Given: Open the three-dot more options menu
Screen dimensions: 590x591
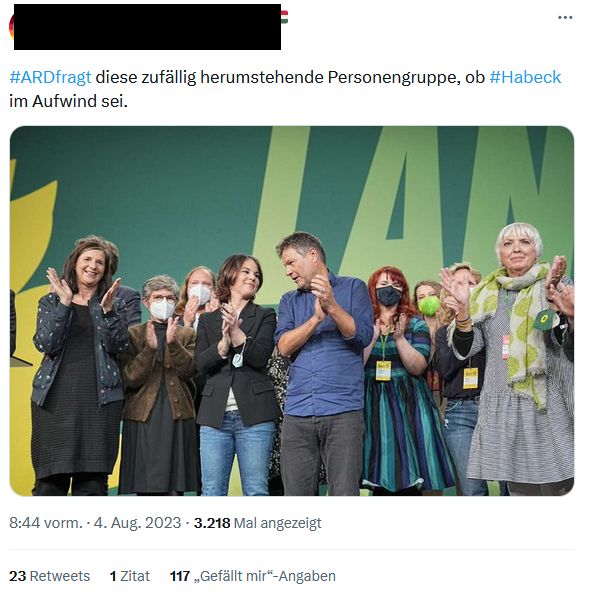Looking at the screenshot, I should (565, 17).
